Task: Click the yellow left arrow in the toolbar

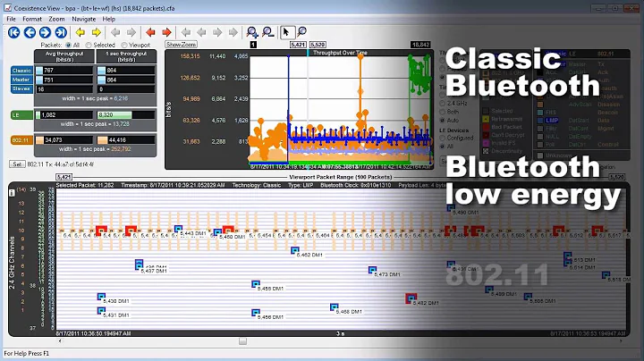Action: (80, 32)
